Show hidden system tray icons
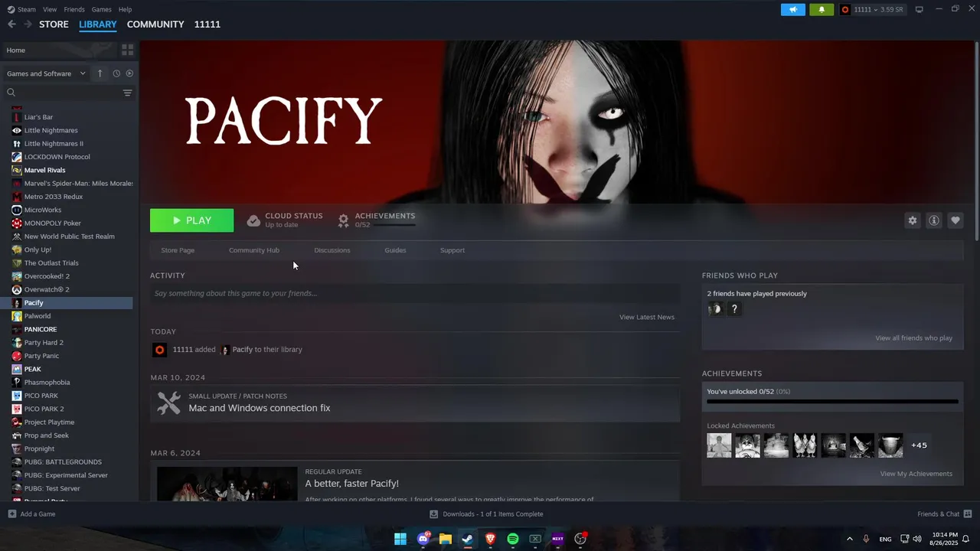Image resolution: width=980 pixels, height=551 pixels. [849, 539]
